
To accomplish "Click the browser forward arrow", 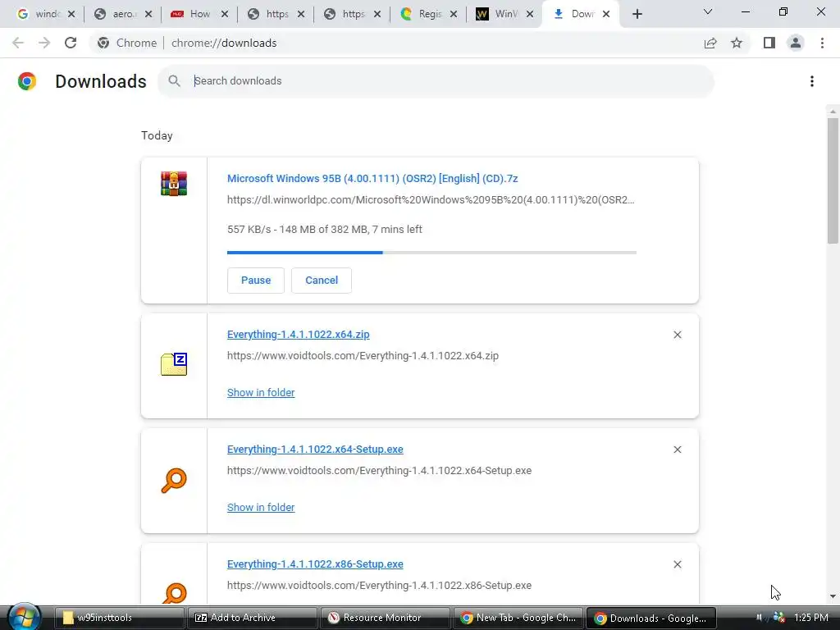I will (44, 43).
